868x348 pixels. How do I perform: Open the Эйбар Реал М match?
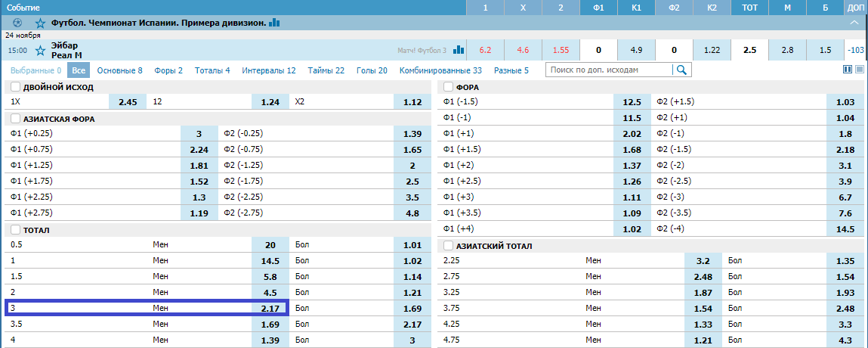coord(67,51)
